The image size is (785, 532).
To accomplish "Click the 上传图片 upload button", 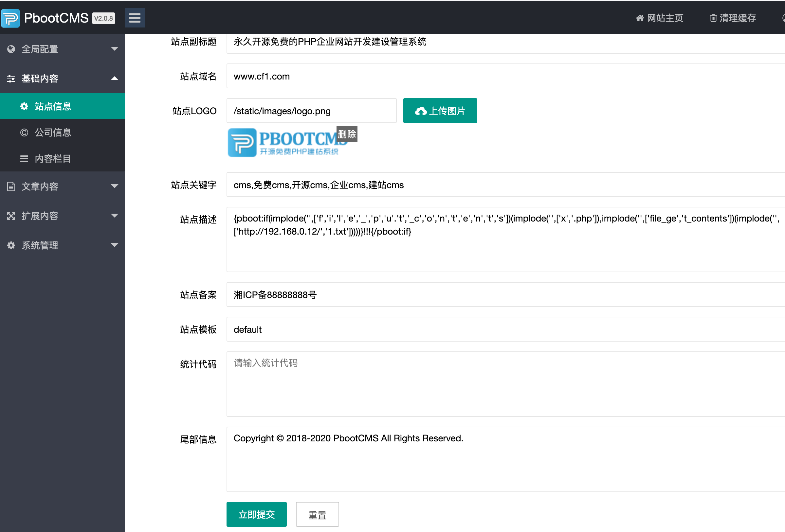I will (x=440, y=111).
